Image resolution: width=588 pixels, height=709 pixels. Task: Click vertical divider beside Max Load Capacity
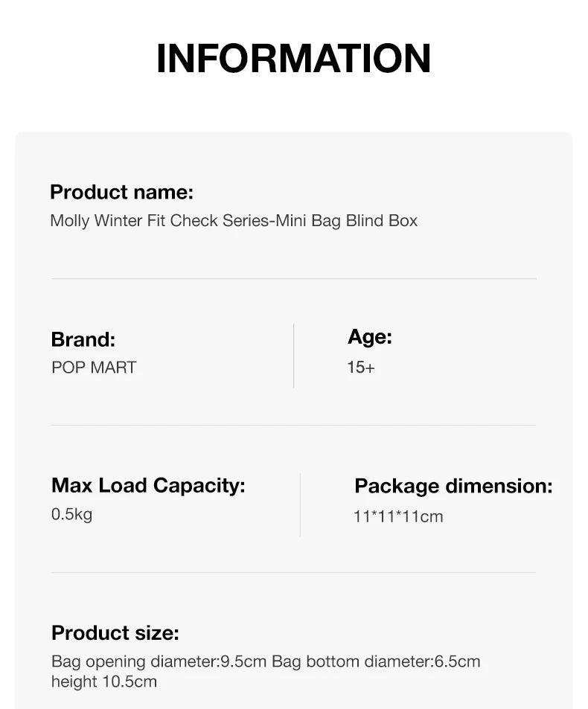click(x=300, y=504)
